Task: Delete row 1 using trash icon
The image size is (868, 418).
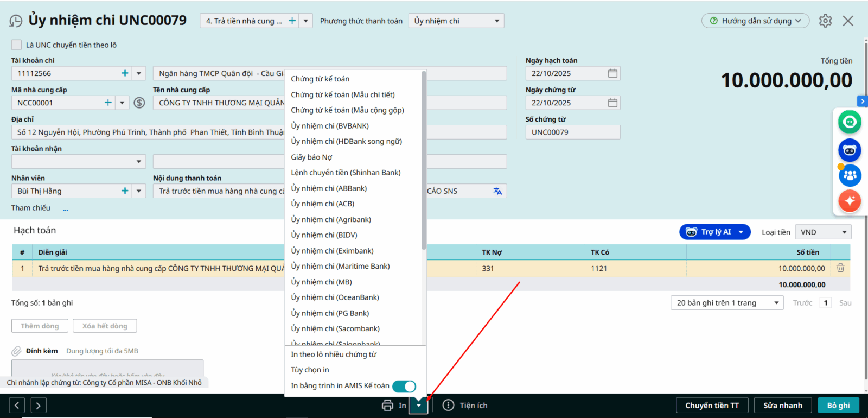Action: pos(840,268)
